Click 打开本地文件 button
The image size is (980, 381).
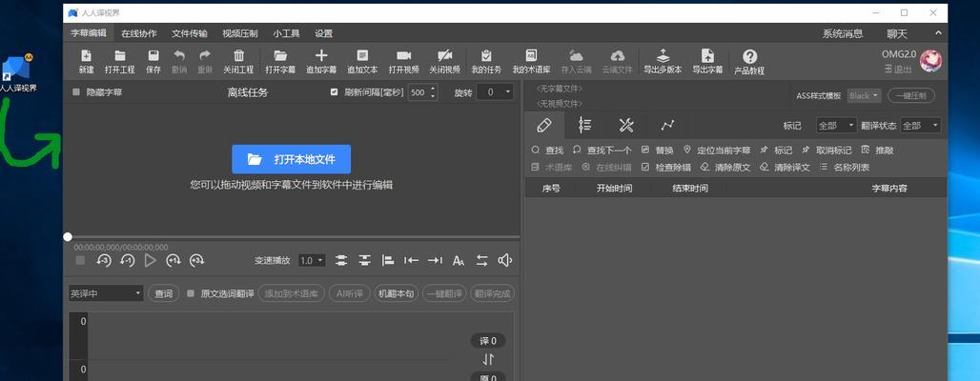click(x=292, y=159)
